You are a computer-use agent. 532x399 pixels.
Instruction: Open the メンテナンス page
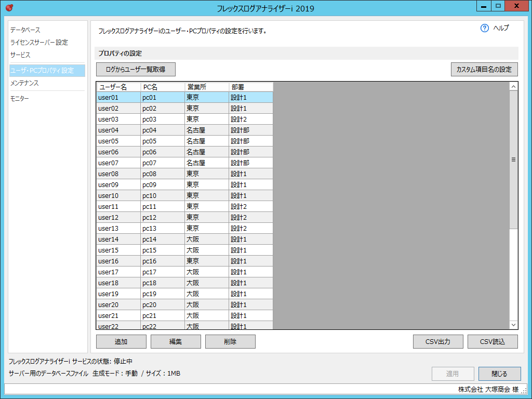[x=24, y=83]
